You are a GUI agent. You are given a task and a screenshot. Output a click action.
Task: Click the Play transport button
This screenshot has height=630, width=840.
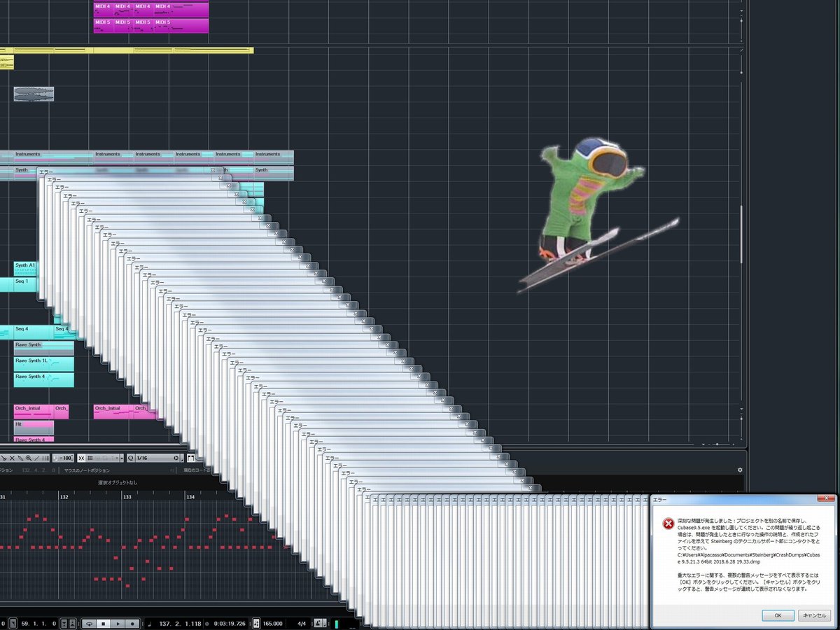coord(118,624)
